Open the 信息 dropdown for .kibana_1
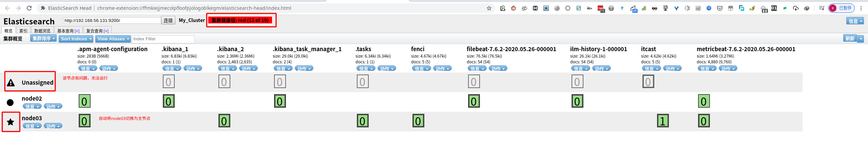 [172, 68]
